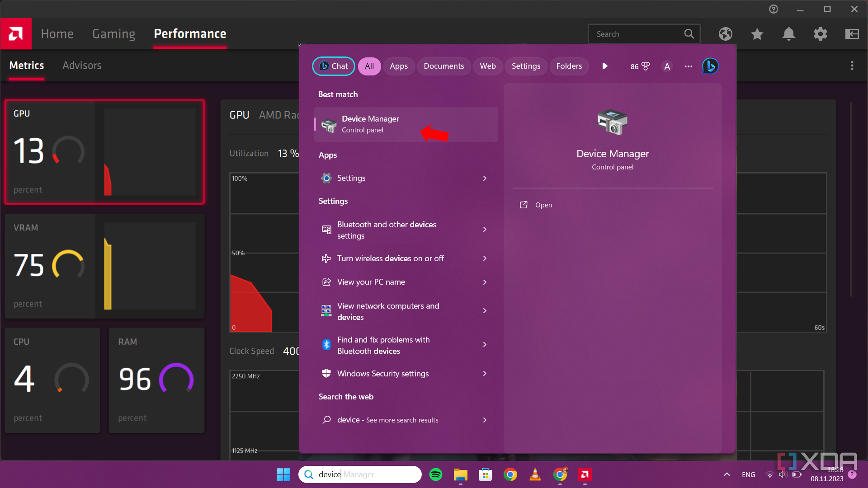Open the AMD Radeon Software home tab
The image size is (868, 488).
tap(57, 33)
